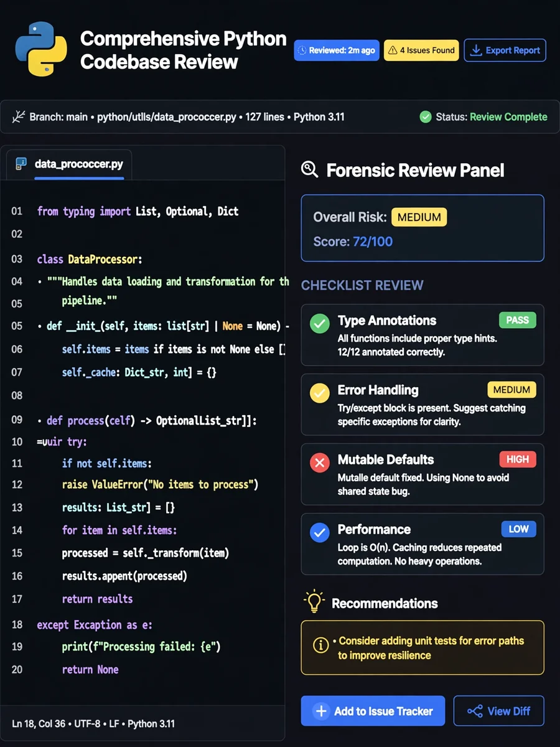
Task: Click the MEDIUM badge on Error Handling
Action: click(x=511, y=390)
